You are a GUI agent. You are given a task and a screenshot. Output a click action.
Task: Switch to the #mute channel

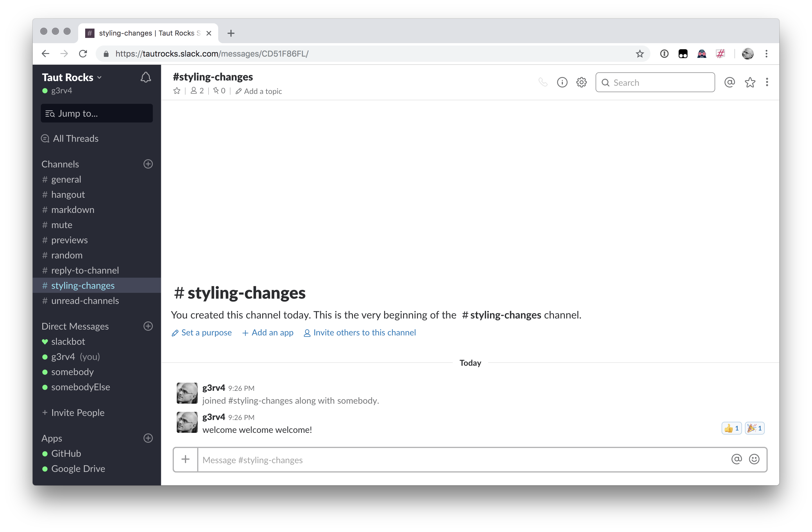tap(97, 225)
